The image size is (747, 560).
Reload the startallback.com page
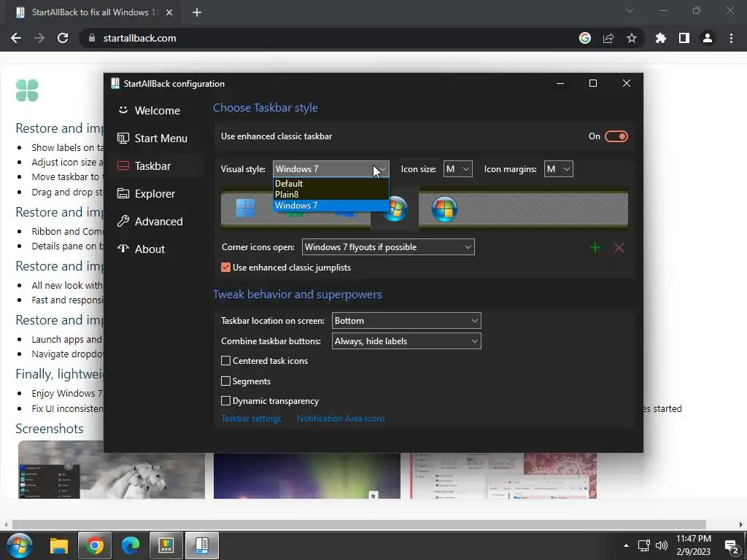tap(63, 38)
